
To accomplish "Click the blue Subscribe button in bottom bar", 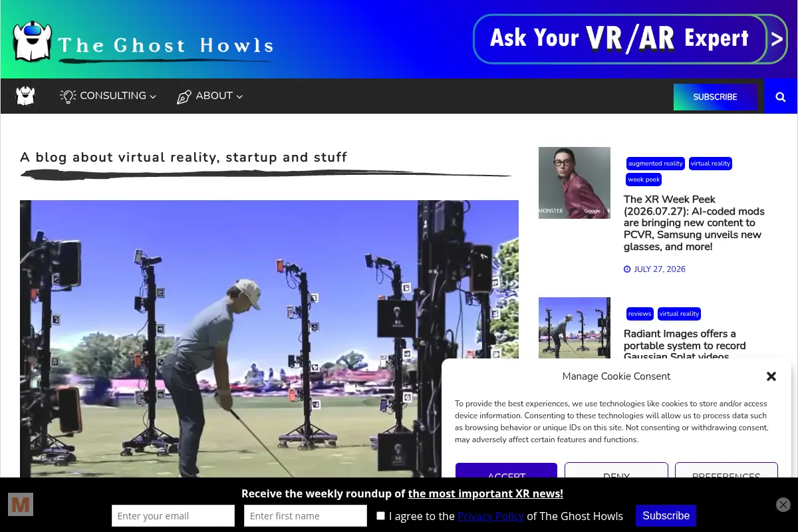I will point(666,516).
